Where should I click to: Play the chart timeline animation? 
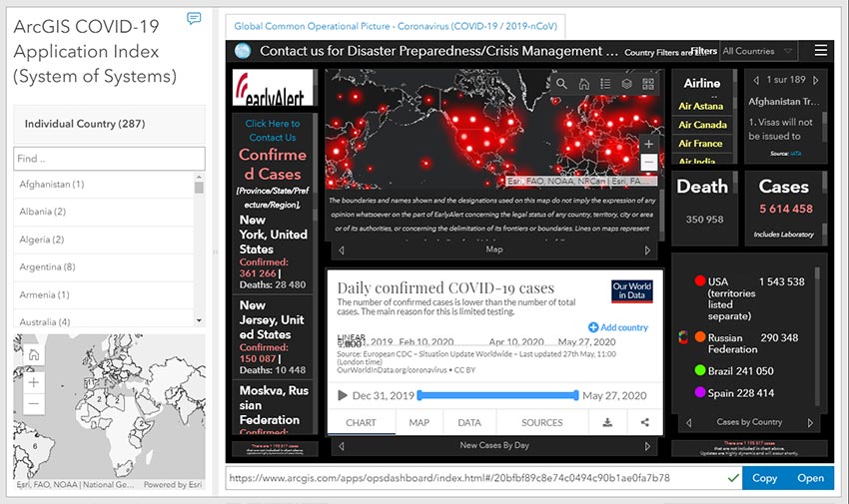(343, 395)
